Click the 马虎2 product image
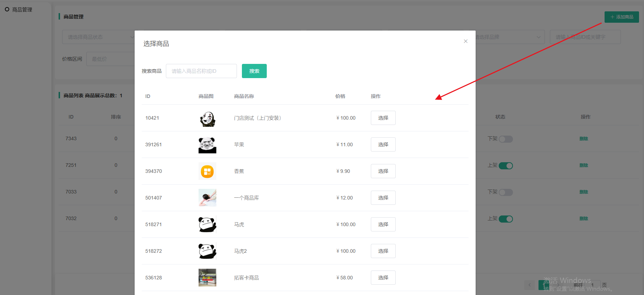Image resolution: width=644 pixels, height=295 pixels. coord(207,251)
